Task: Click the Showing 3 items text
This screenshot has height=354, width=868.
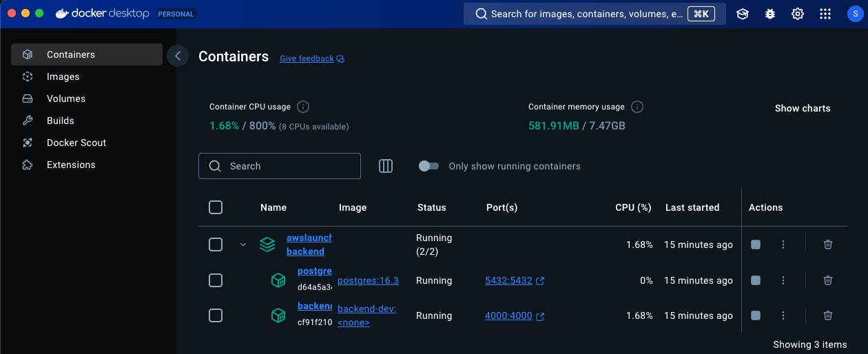Action: pyautogui.click(x=810, y=344)
